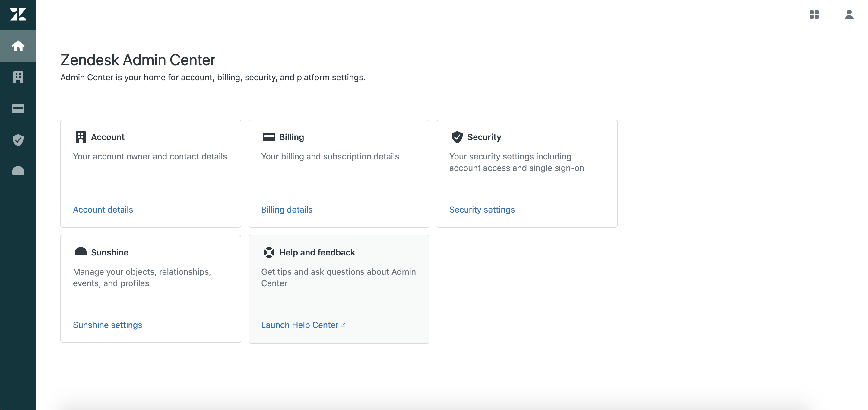Go to Home via sidebar house icon

(x=18, y=46)
